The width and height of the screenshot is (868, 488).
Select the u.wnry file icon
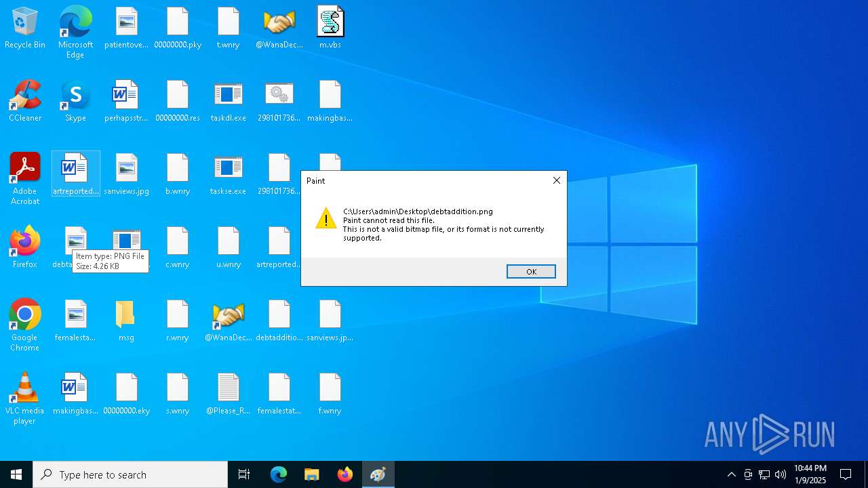click(229, 248)
